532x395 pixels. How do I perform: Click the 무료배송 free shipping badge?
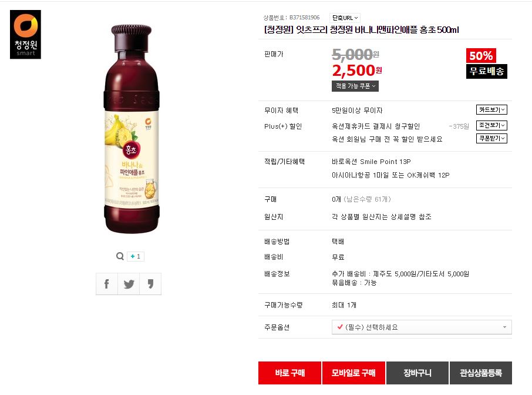click(x=487, y=71)
